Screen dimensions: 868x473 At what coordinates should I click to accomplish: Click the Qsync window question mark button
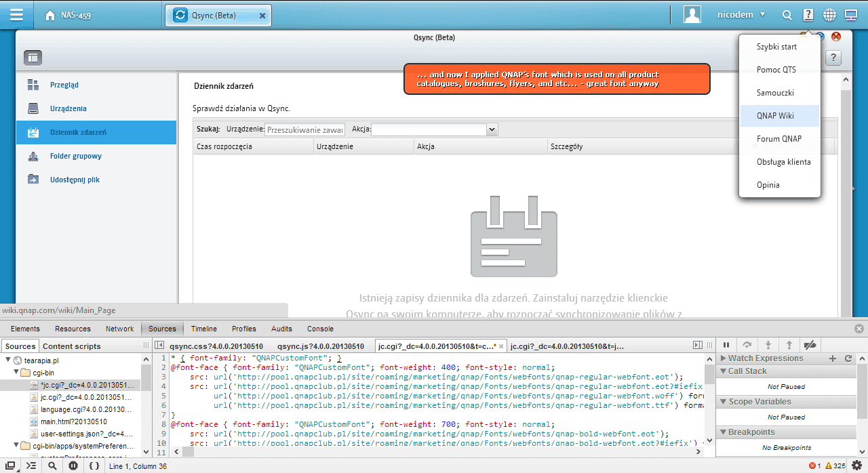pos(833,58)
